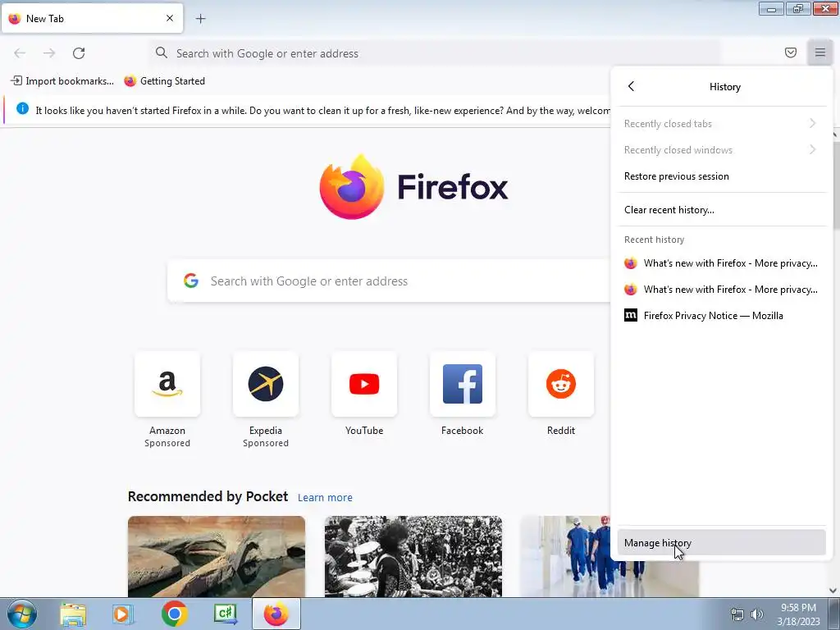Click the Windows Start orb
Viewport: 840px width, 630px height.
[22, 614]
